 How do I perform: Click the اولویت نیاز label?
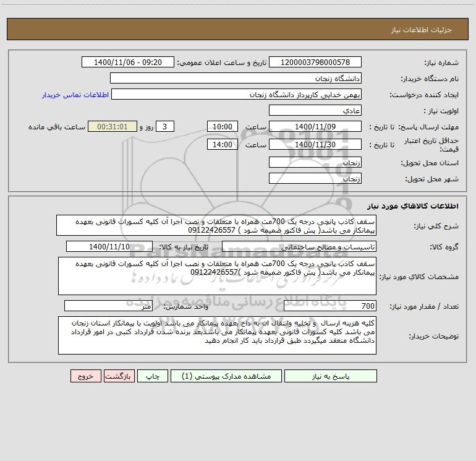441,111
